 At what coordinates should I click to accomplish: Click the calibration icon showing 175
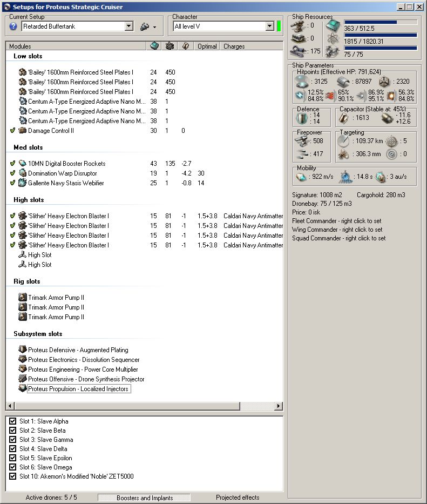(298, 51)
